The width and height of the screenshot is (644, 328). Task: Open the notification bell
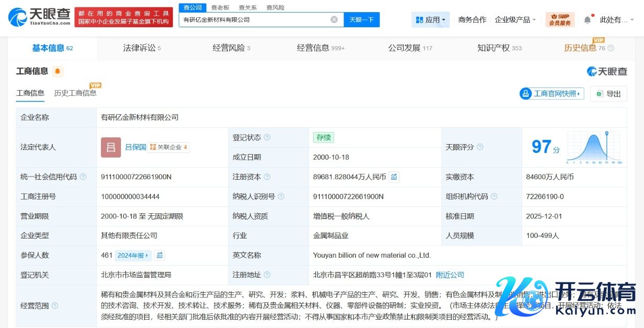tap(587, 20)
